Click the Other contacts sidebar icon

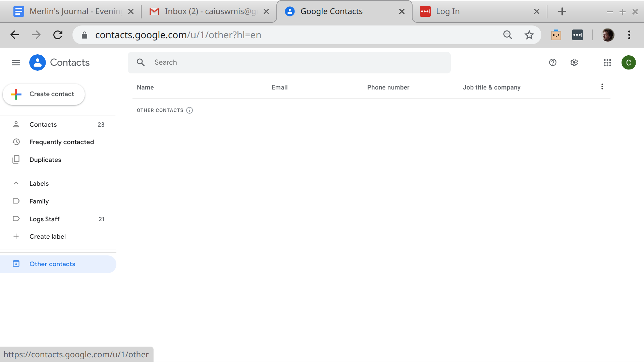pos(16,263)
